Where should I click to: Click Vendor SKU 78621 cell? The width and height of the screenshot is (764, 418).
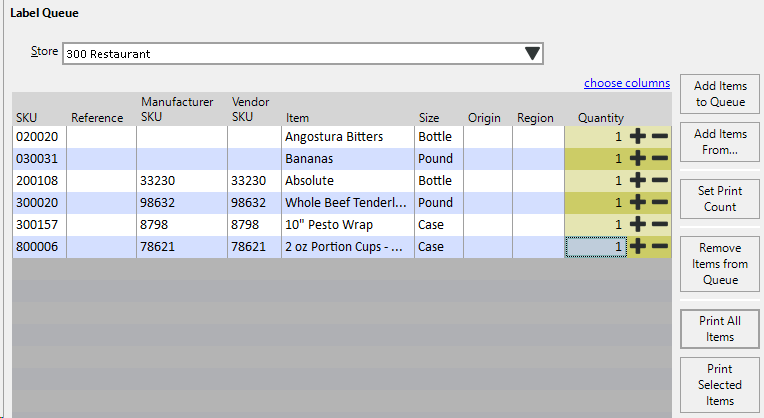click(x=254, y=247)
